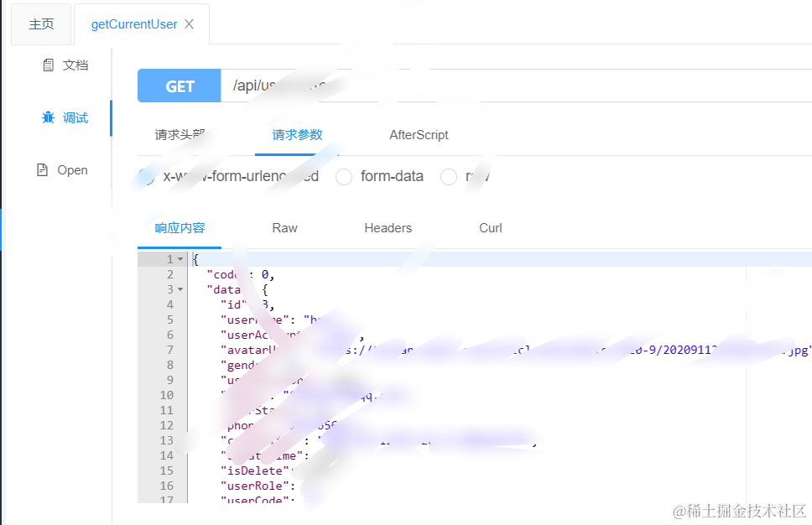Show the 响应内容 response tab
Screen dimensions: 812x525
coord(180,228)
